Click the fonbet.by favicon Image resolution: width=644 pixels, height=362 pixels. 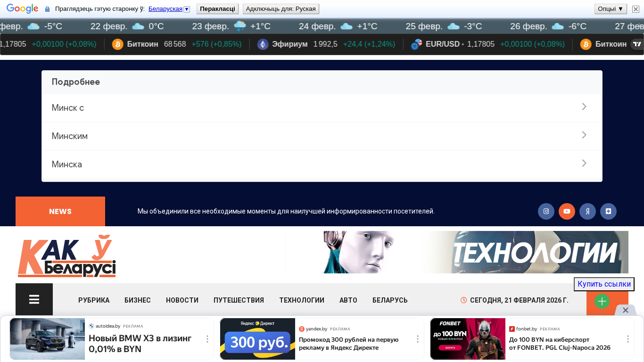pos(512,329)
